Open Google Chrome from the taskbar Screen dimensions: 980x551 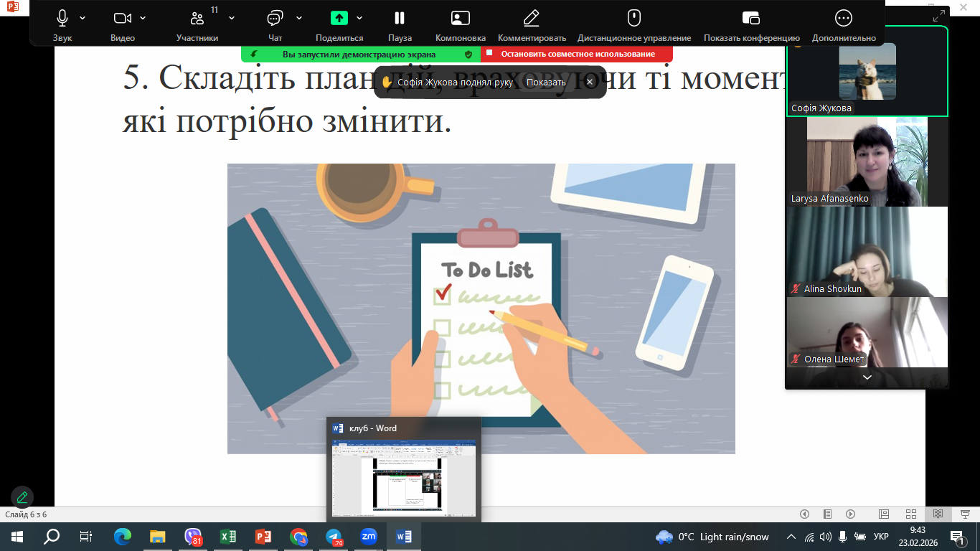(298, 537)
